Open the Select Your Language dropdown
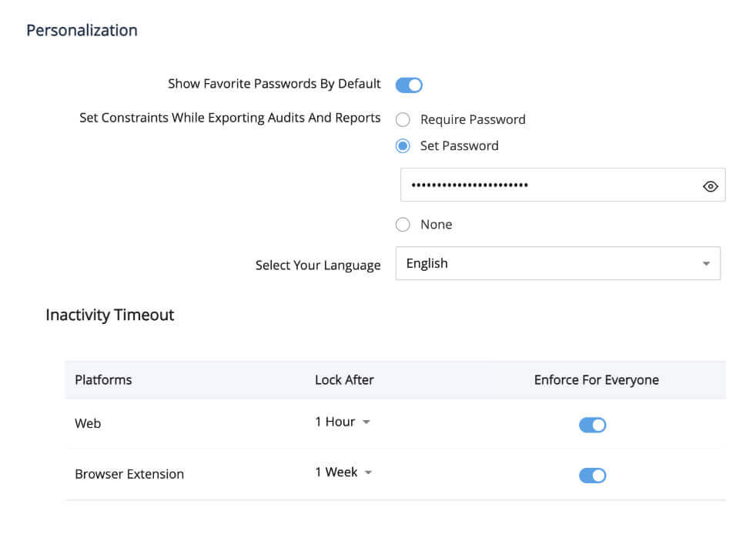756x534 pixels. tap(558, 263)
